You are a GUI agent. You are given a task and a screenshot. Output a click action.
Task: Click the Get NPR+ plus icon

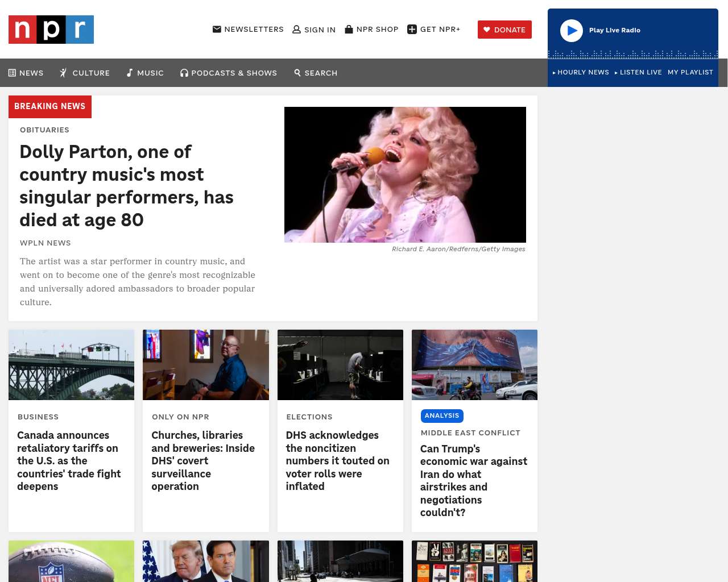coord(412,30)
